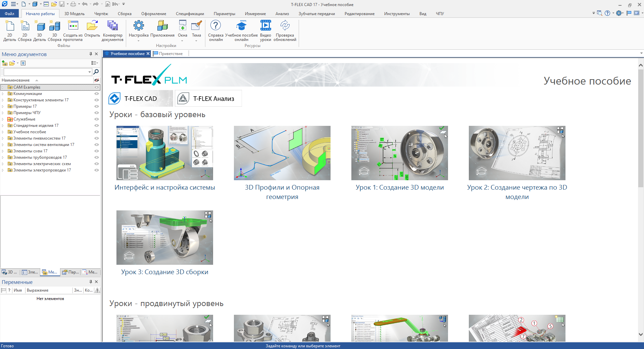Open 3D Профили и Опорная геометрия link

pos(282,192)
